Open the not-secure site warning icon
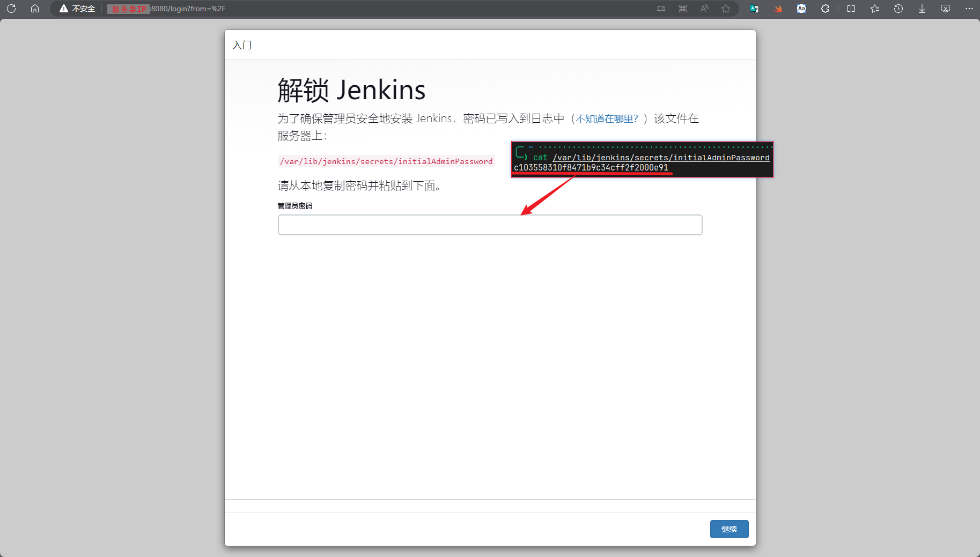980x557 pixels. 64,9
